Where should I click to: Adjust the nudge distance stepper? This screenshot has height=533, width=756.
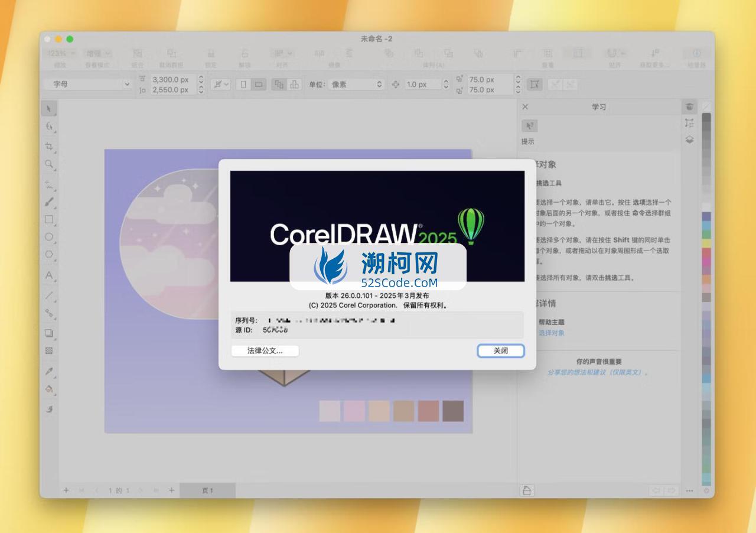(x=446, y=84)
